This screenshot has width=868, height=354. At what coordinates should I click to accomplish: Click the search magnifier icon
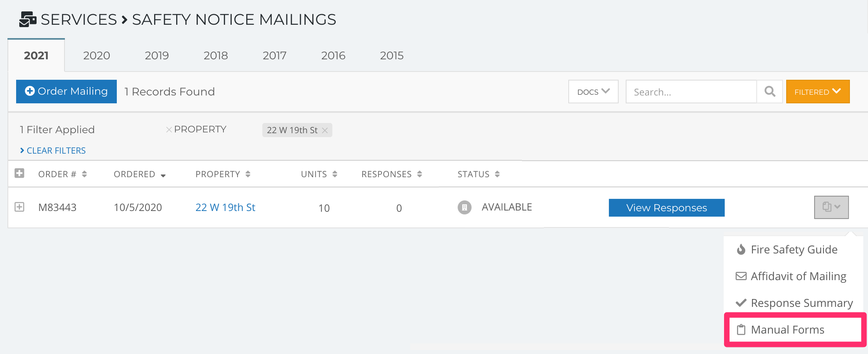770,92
